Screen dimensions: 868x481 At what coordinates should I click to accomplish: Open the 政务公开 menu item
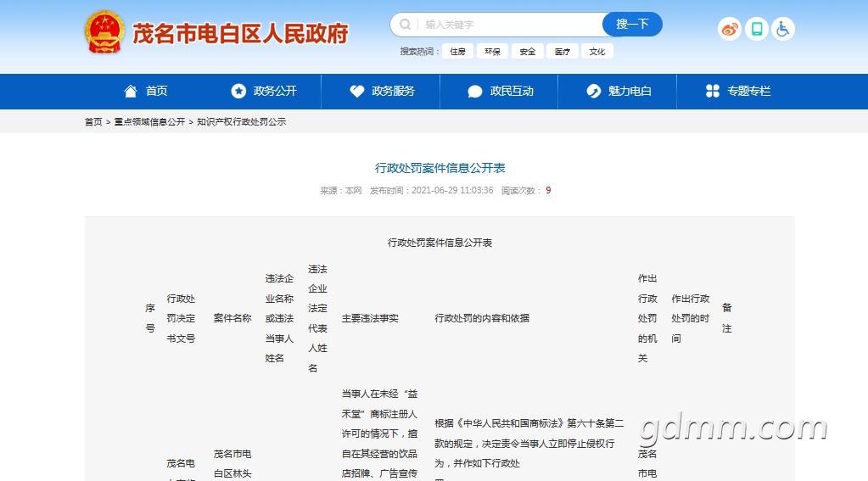click(275, 92)
